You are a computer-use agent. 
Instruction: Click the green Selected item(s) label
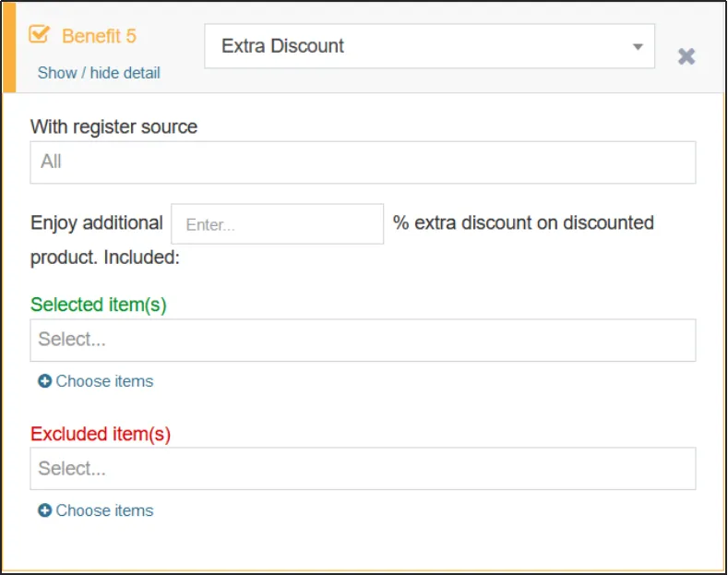click(x=98, y=305)
